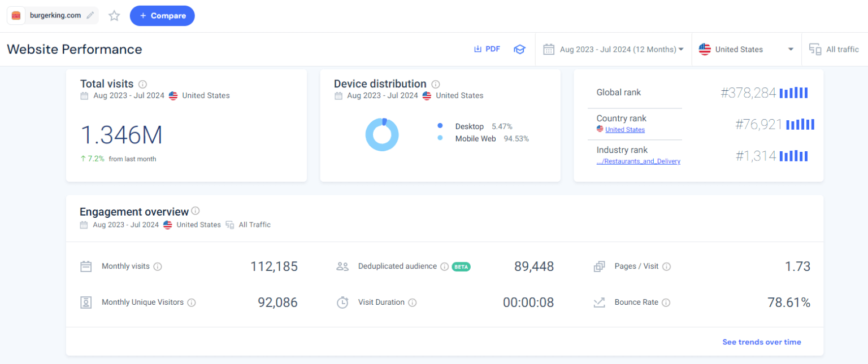View the Device distribution info tooltip
868x364 pixels.
(436, 84)
